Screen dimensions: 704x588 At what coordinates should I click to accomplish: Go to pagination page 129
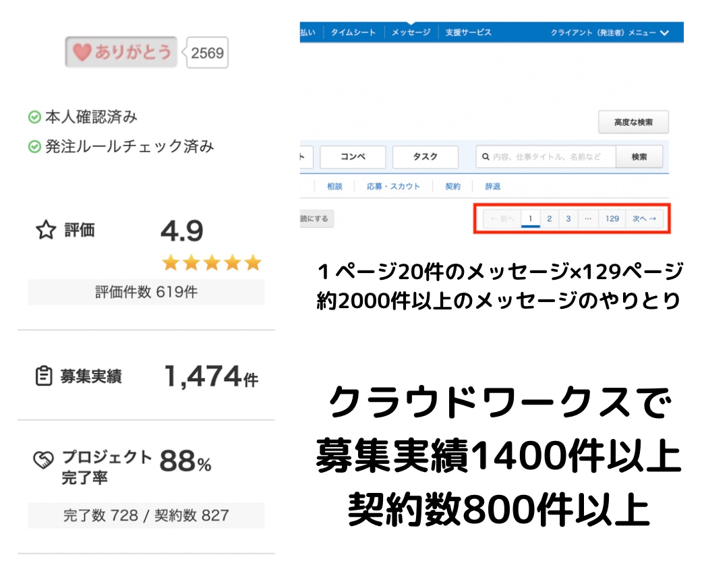(x=612, y=218)
